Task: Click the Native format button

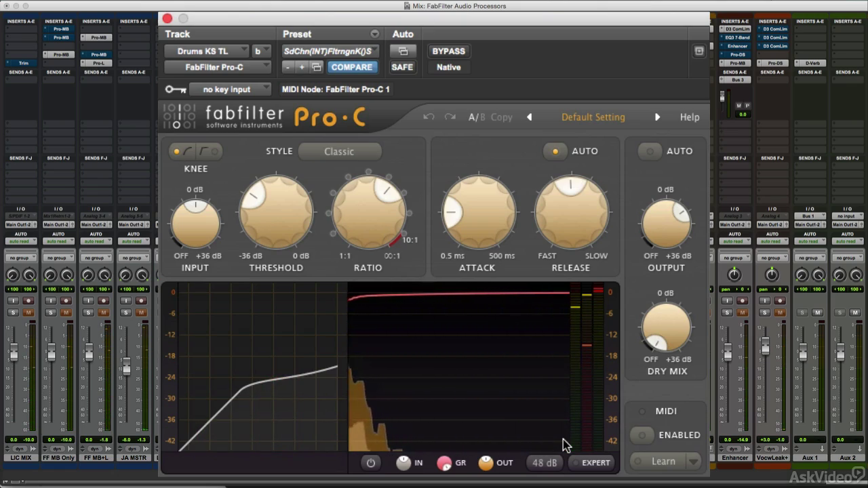Action: 448,67
